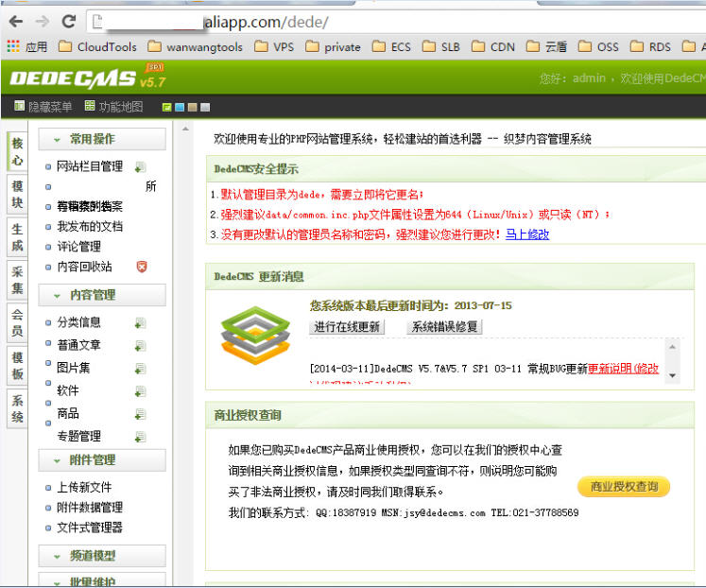Screen dimensions: 706x588
Task: Open 附件数据管理 menu item
Action: coord(90,508)
